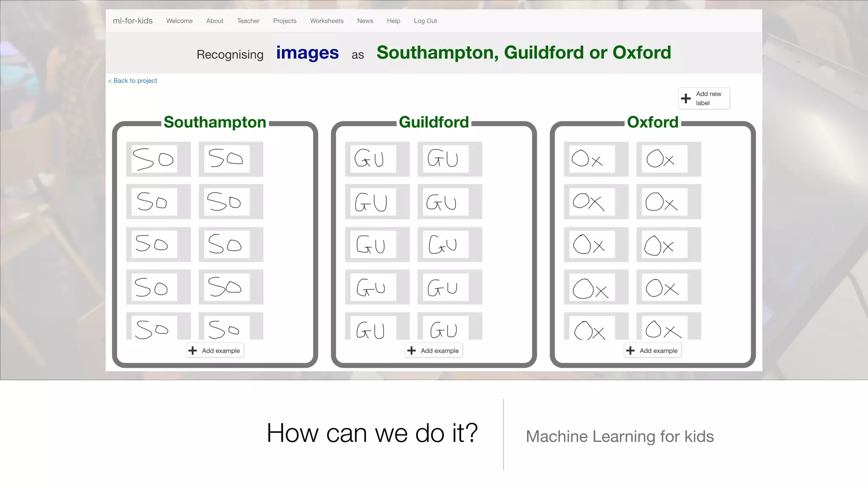Screen dimensions: 868x488
Task: Select Guildford 'GU' drawing, bottom row right
Action: click(x=450, y=326)
